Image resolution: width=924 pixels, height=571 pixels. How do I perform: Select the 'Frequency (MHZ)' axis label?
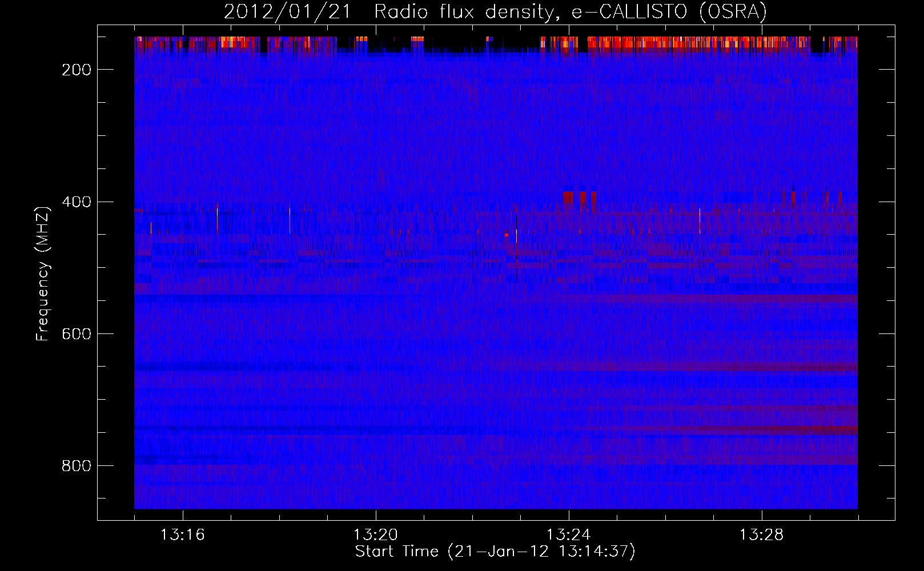tap(43, 274)
